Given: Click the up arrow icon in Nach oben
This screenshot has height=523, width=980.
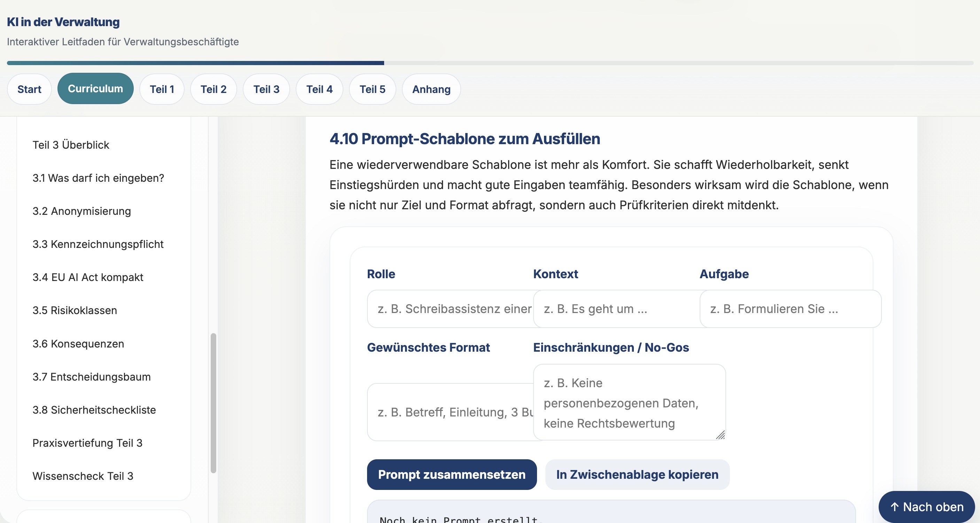Looking at the screenshot, I should [x=894, y=507].
